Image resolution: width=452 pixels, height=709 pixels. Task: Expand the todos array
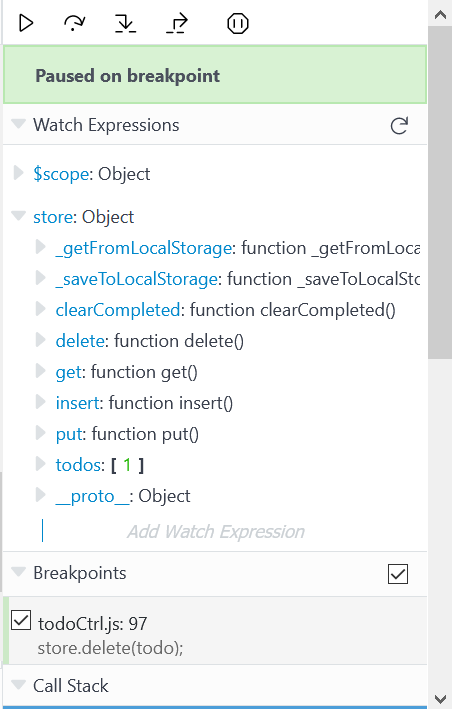tap(41, 464)
